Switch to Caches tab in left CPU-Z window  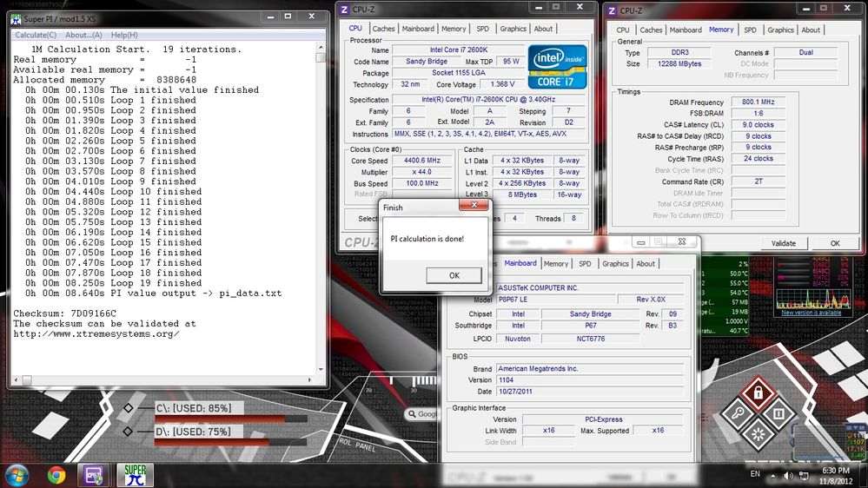pos(383,29)
